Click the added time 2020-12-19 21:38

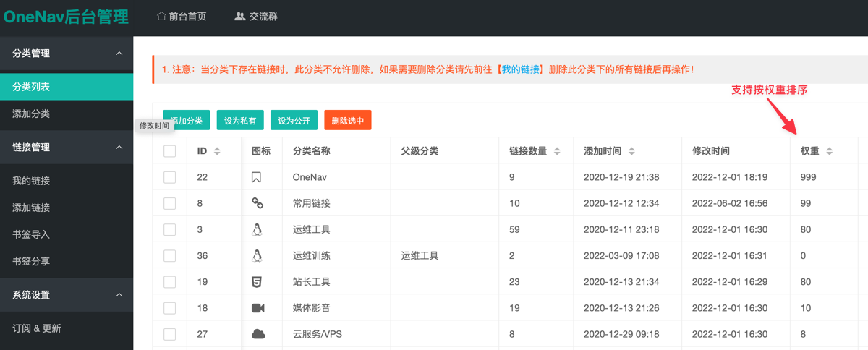pyautogui.click(x=621, y=177)
